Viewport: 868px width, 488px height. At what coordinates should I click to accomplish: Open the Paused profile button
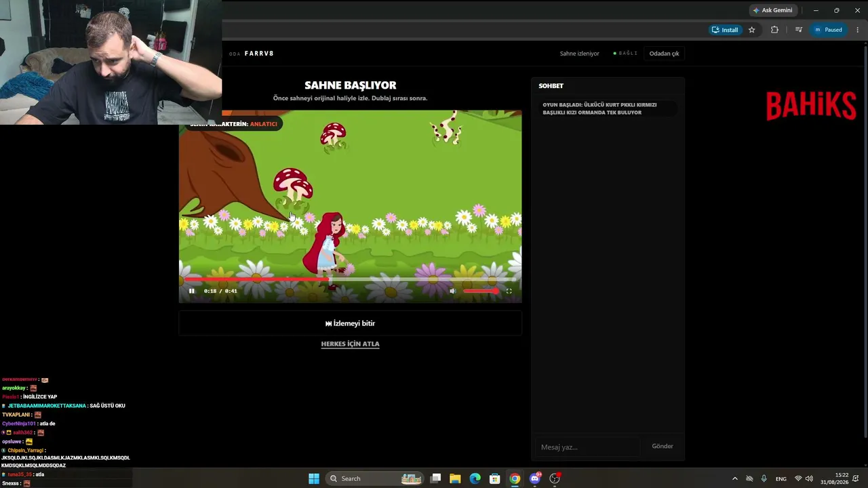[828, 30]
